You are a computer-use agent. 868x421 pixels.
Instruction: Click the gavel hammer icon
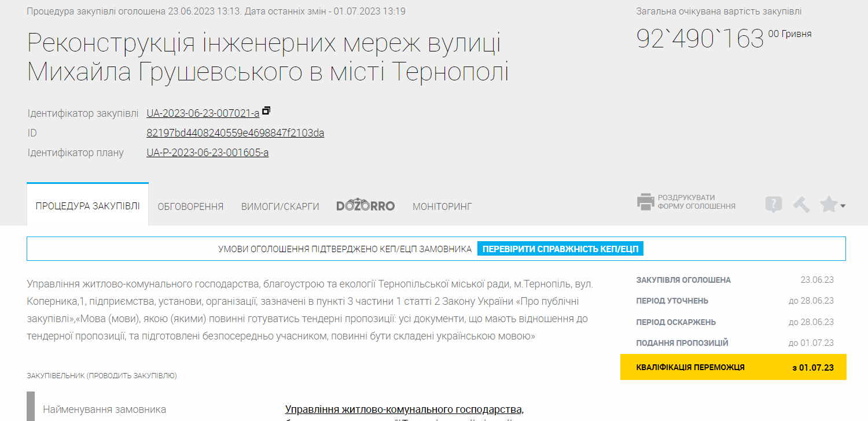(801, 205)
